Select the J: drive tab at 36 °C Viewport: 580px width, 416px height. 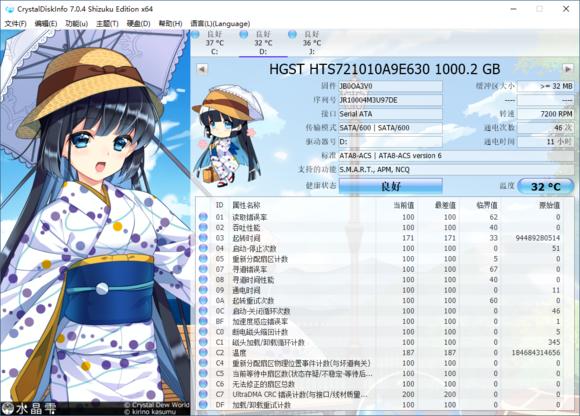pos(312,43)
